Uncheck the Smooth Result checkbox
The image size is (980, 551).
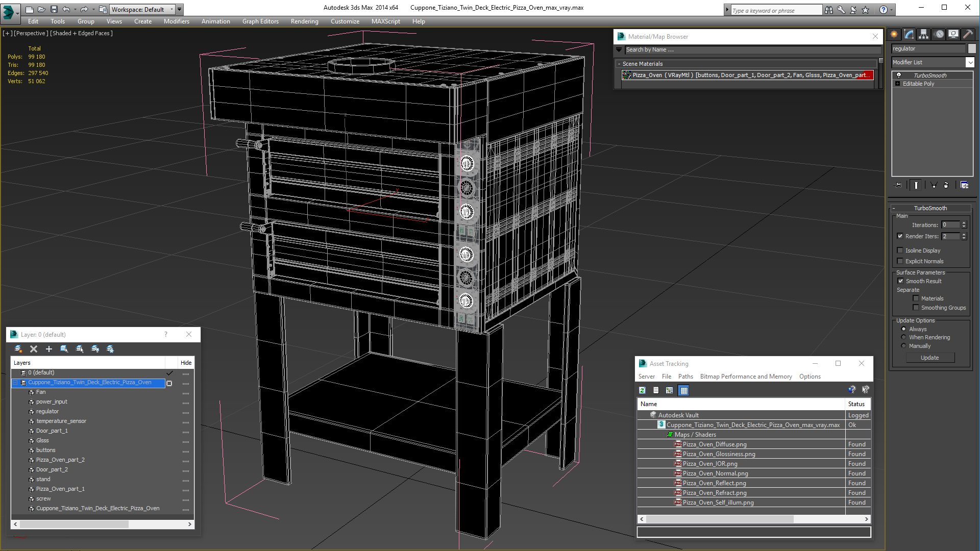(900, 281)
